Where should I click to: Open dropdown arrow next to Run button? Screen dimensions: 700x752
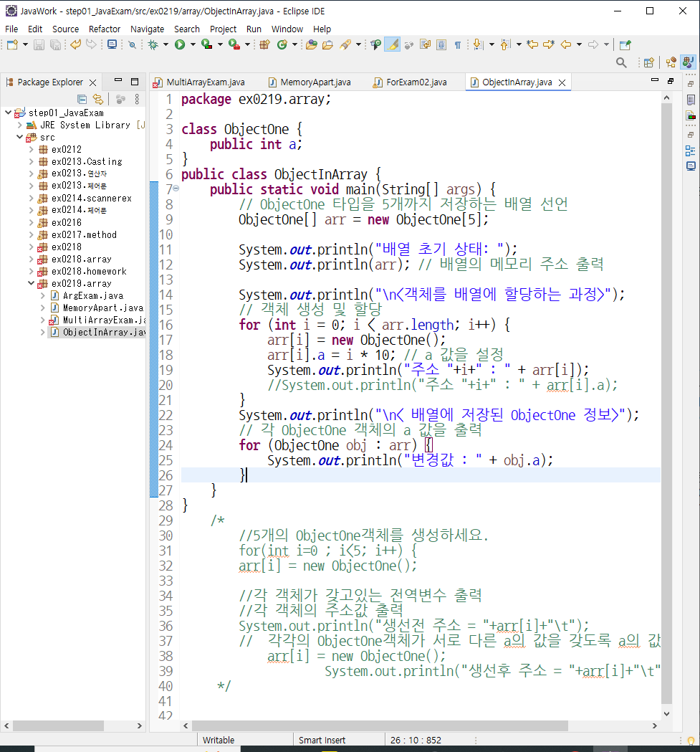[x=193, y=44]
